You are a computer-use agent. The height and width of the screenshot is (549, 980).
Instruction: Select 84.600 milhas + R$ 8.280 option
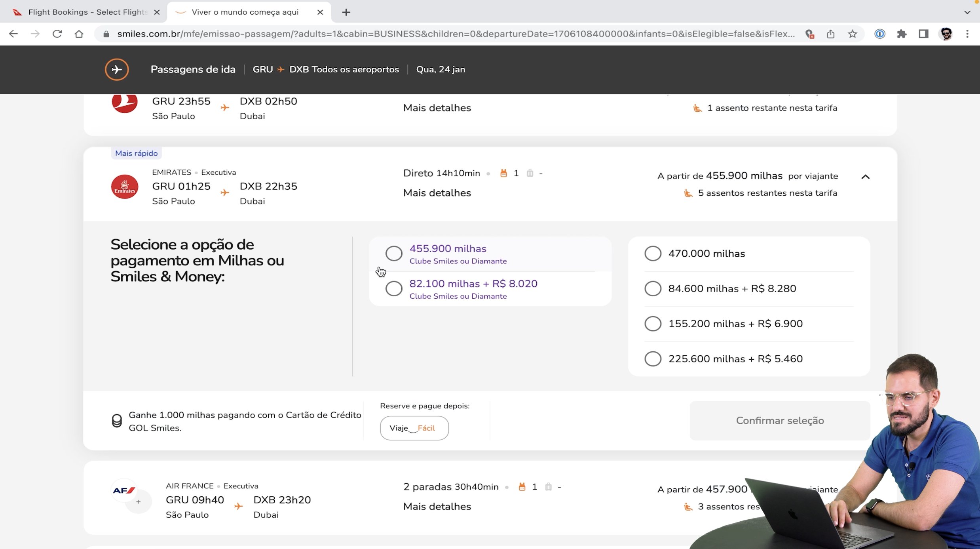point(653,289)
